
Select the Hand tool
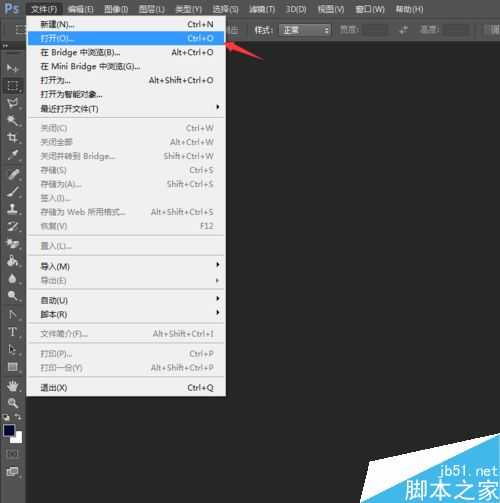(x=12, y=386)
